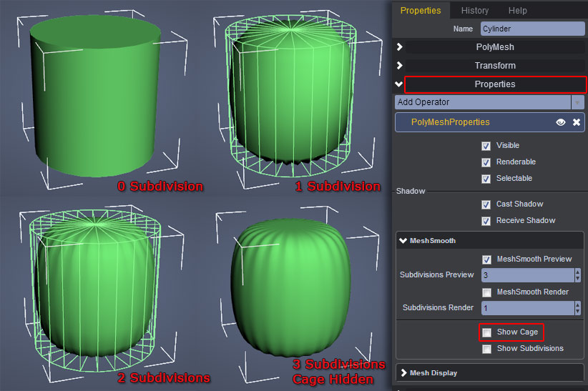Uncheck the Visible checkbox
The width and height of the screenshot is (588, 391).
486,146
